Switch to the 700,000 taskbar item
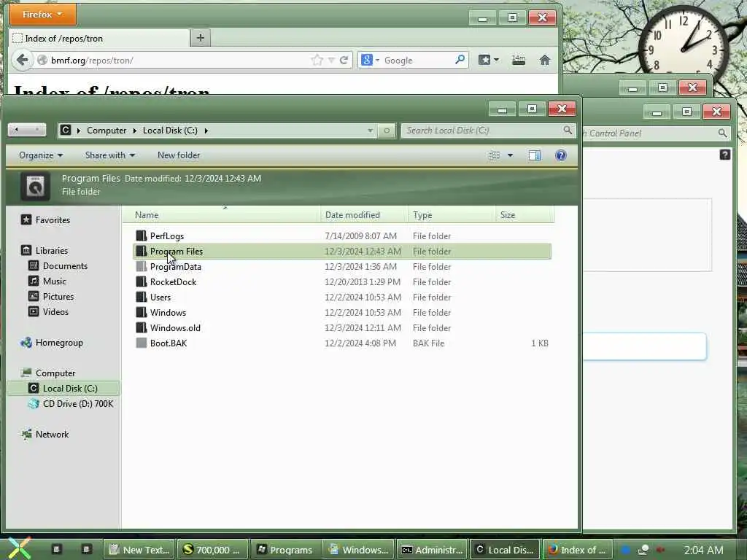The width and height of the screenshot is (747, 560). click(x=212, y=550)
